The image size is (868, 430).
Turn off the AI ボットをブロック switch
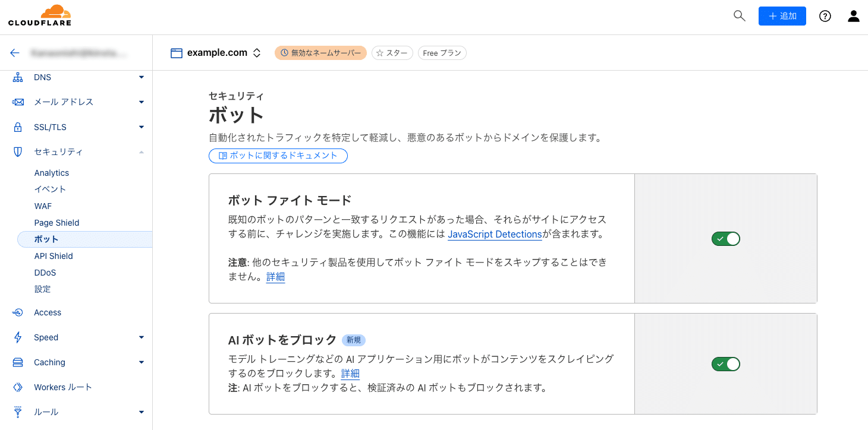pyautogui.click(x=725, y=363)
